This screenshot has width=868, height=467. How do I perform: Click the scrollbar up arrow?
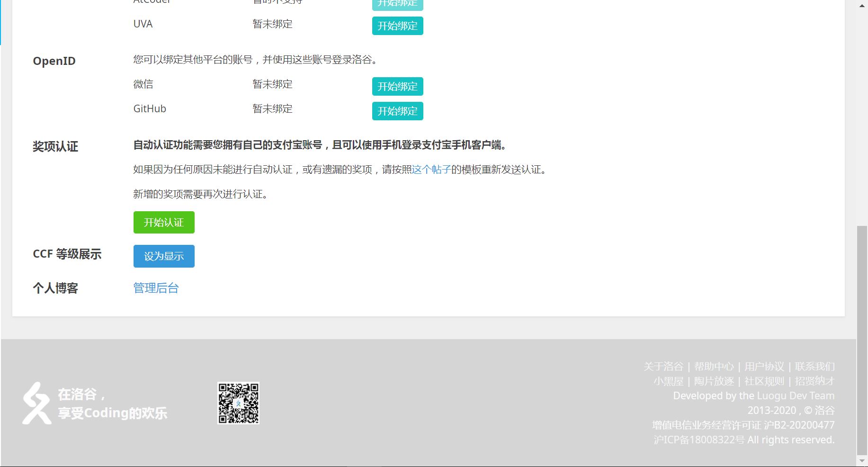[861, 7]
